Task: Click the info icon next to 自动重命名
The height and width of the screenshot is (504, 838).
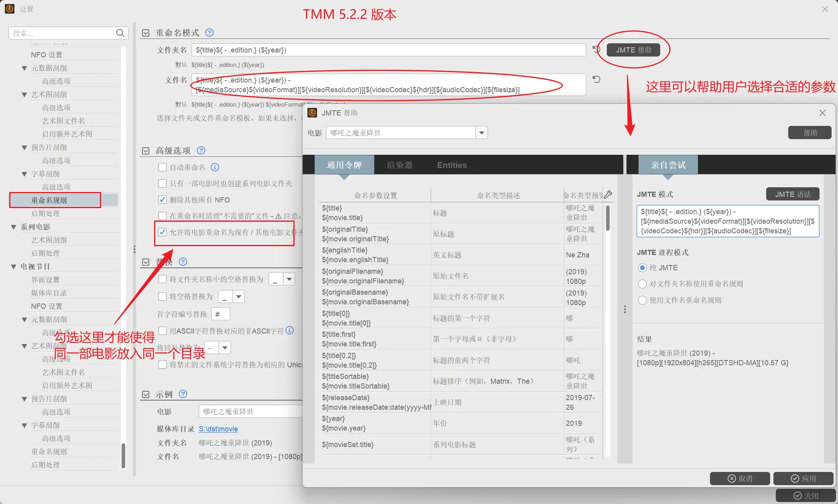Action: point(215,167)
